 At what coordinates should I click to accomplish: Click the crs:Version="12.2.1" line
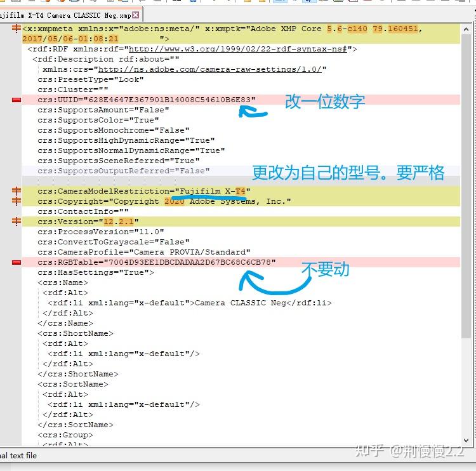[x=88, y=222]
